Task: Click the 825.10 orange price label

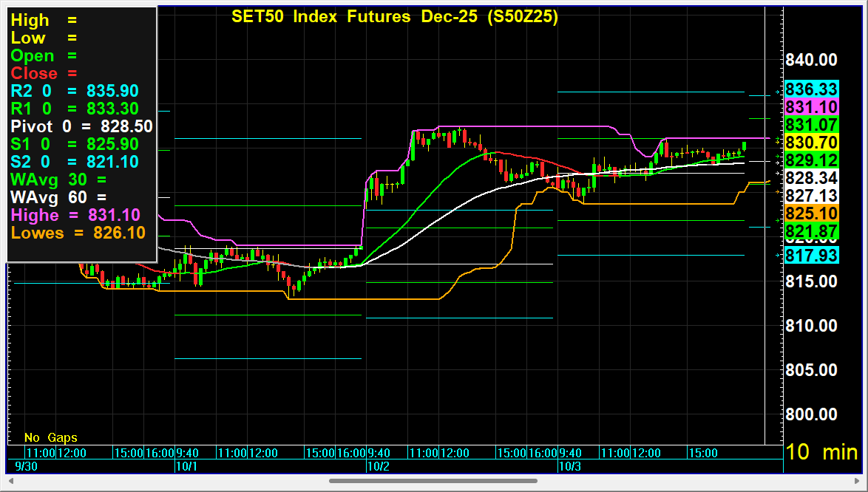Action: tap(811, 213)
